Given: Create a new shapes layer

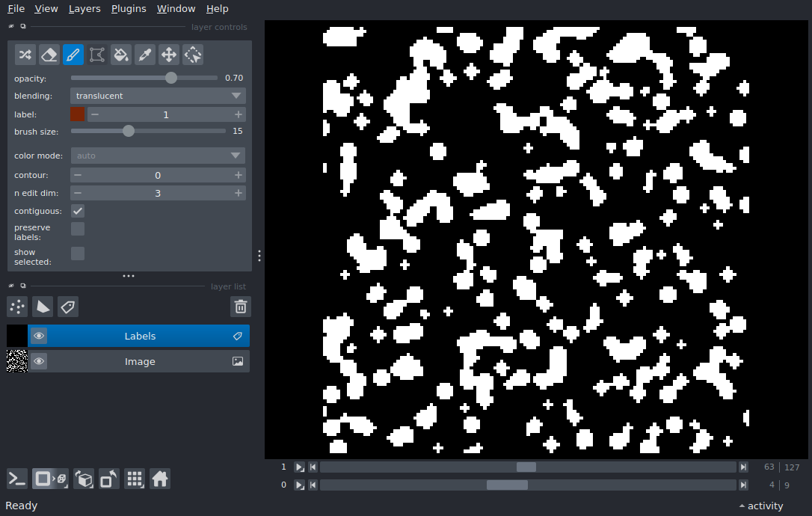Looking at the screenshot, I should tap(43, 307).
